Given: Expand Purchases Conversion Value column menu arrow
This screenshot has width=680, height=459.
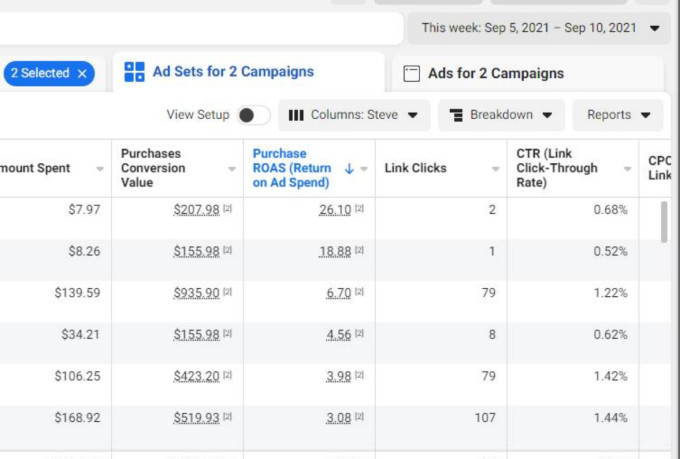Looking at the screenshot, I should pos(232,169).
